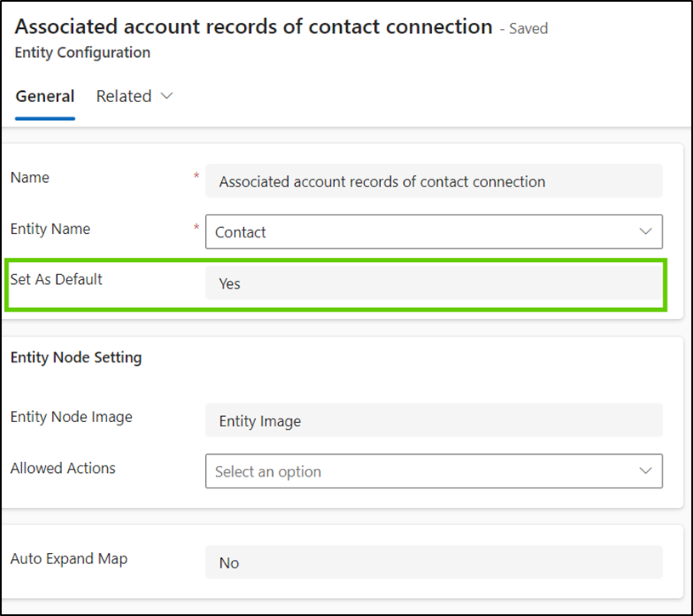Click the required asterisk beside Name
The height and width of the screenshot is (616, 693).
pos(196,175)
